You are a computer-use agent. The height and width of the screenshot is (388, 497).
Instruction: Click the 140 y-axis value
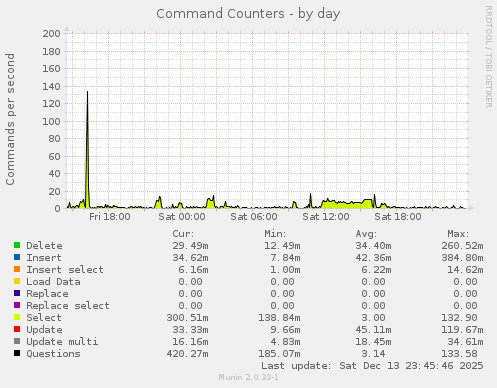tap(51, 87)
